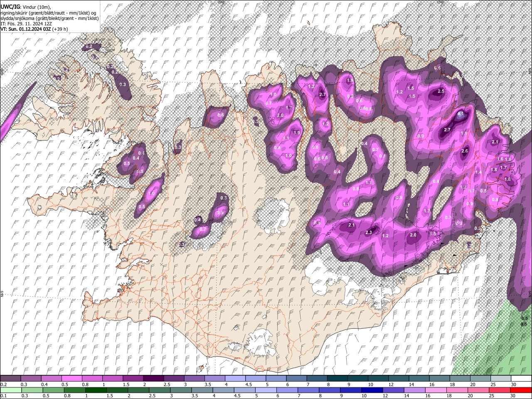Screen dimensions: 532x399
Task: Pick the white 30 swatch in snow scale
Action: coord(521,378)
